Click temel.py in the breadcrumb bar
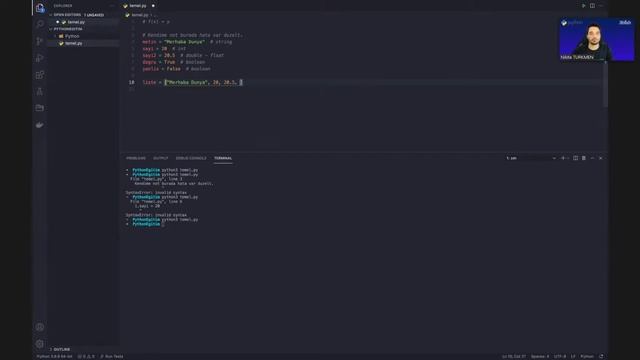The height and width of the screenshot is (360, 640). pyautogui.click(x=140, y=15)
